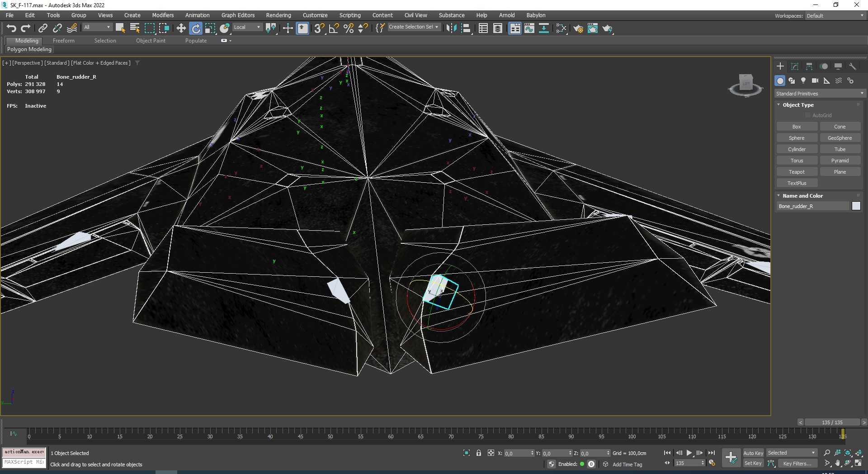The height and width of the screenshot is (474, 868).
Task: Switch to the Object Paint ribbon tab
Action: coord(151,41)
